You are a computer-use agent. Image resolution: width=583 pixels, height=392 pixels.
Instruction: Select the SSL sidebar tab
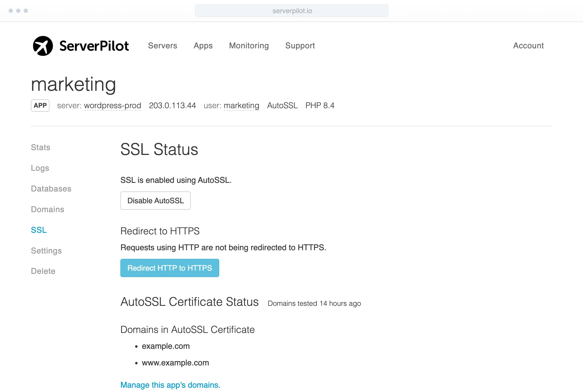tap(39, 230)
